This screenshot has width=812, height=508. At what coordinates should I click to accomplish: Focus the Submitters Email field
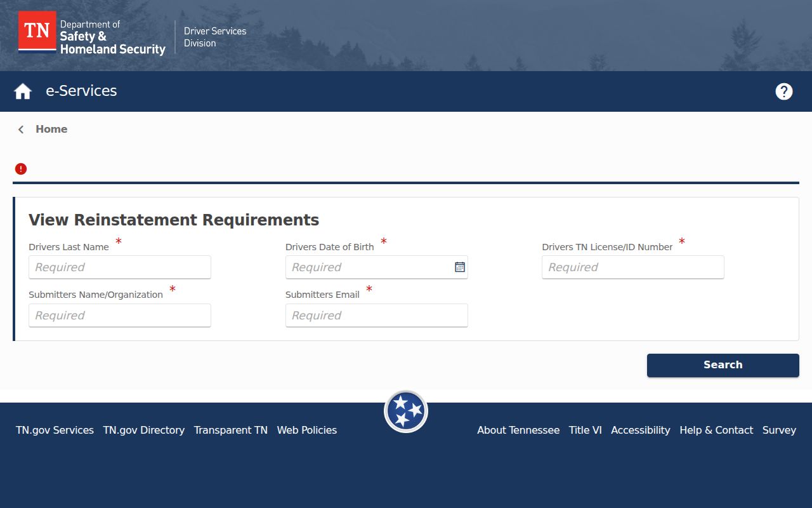click(377, 316)
